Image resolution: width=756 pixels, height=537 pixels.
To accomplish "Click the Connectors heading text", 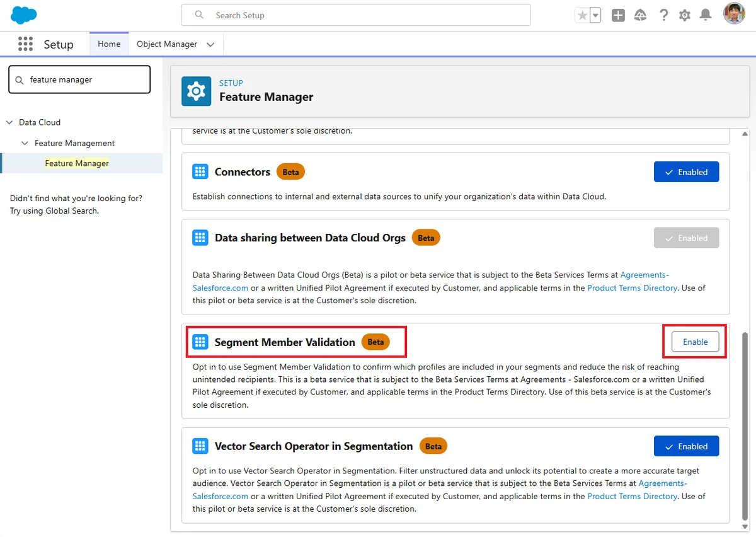I will click(x=243, y=172).
